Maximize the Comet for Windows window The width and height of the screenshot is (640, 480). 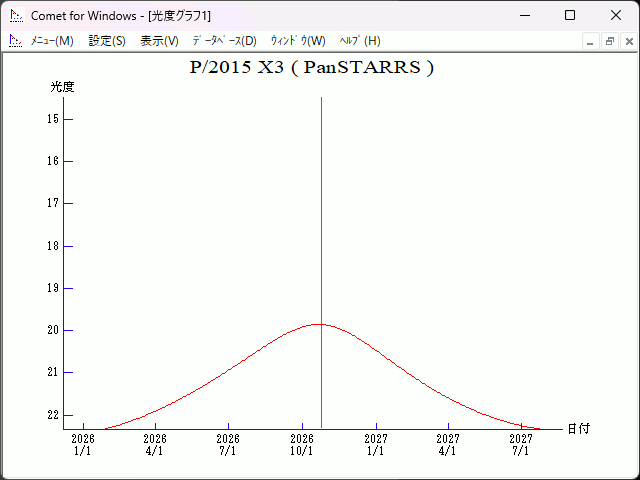569,15
